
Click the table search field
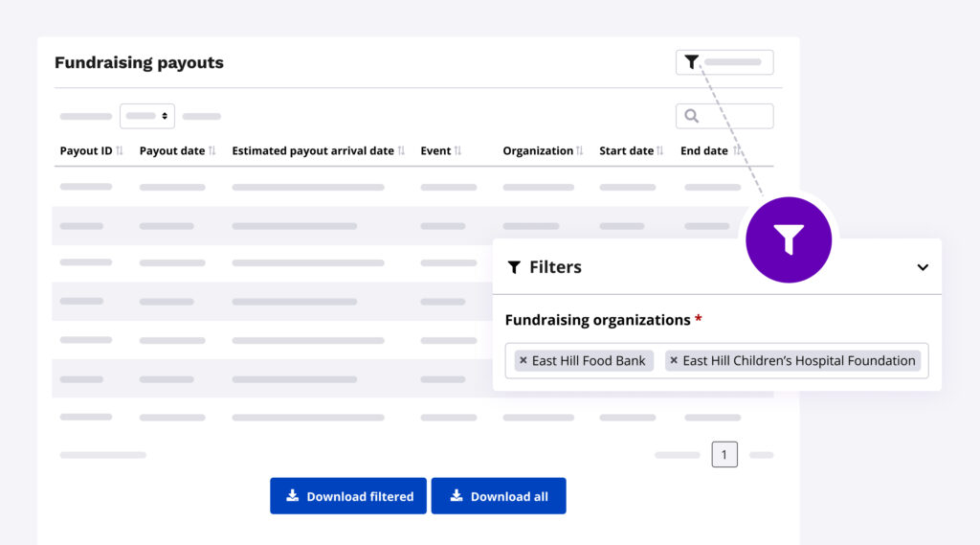(x=733, y=116)
